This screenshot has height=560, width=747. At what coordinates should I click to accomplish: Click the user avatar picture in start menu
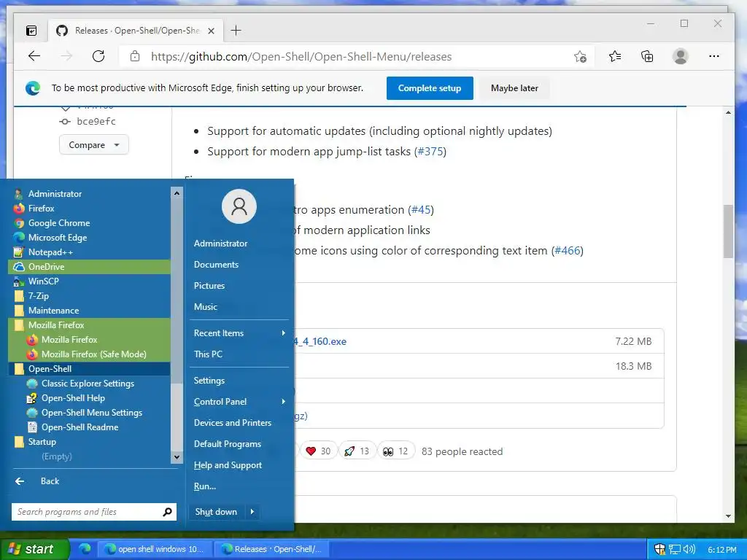coord(239,206)
